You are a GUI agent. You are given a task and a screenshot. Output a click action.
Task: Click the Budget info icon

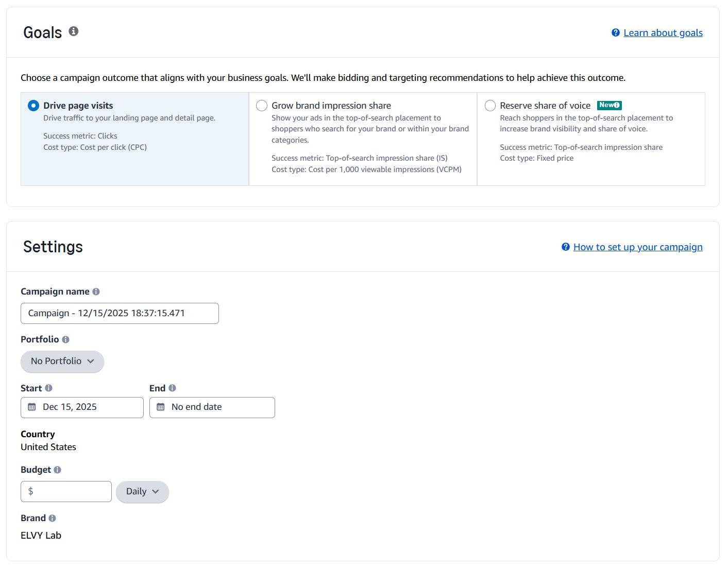pyautogui.click(x=57, y=470)
